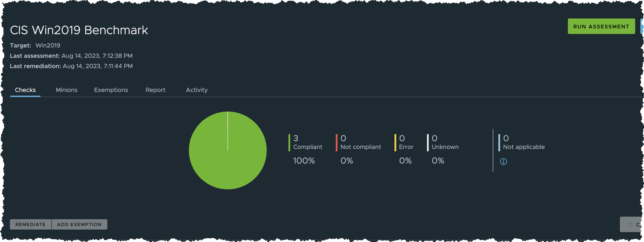644x242 pixels.
Task: Select the Unknown legend entry
Action: click(443, 142)
